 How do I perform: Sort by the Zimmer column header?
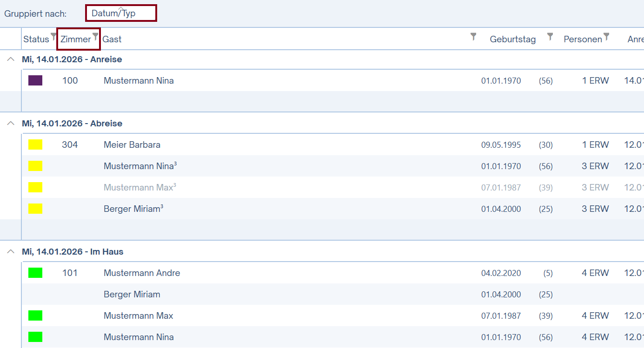76,39
